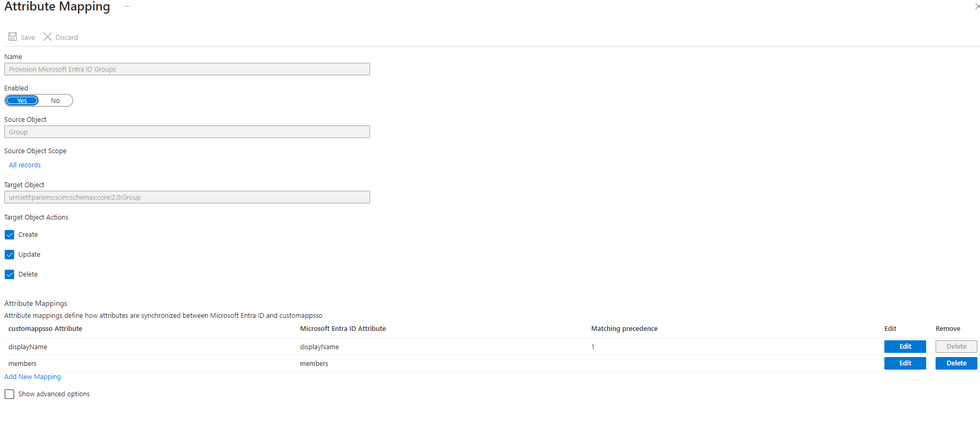Click the Discard X icon

tap(48, 37)
